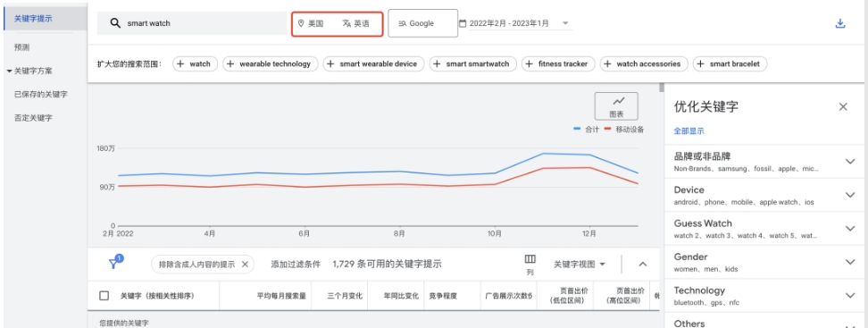Select 预测 in the left sidebar
Screen dimensions: 868x328
coord(21,47)
